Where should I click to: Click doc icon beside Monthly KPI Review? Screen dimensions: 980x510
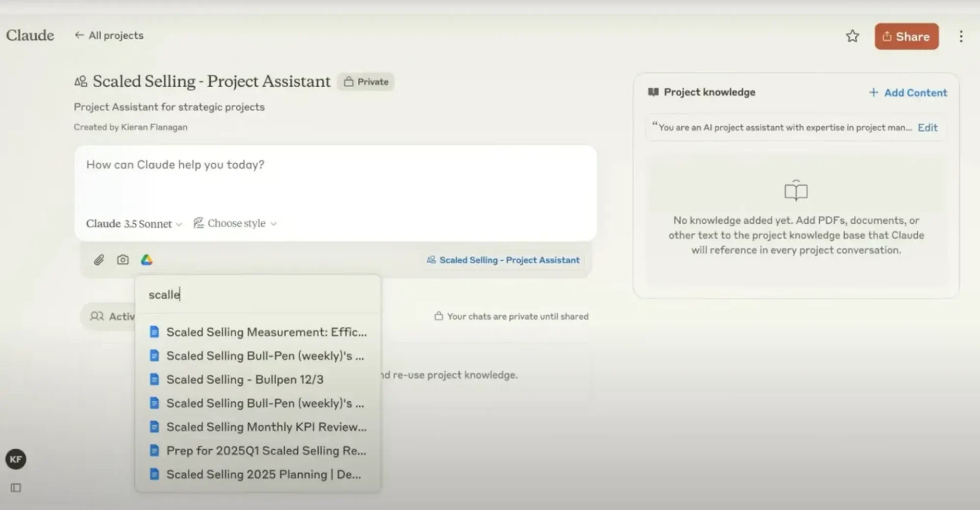pyautogui.click(x=154, y=427)
